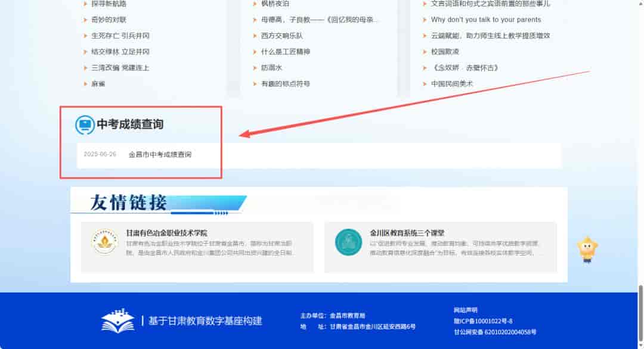
Task: Open the 校园欺凌 lesson link
Action: tap(445, 52)
